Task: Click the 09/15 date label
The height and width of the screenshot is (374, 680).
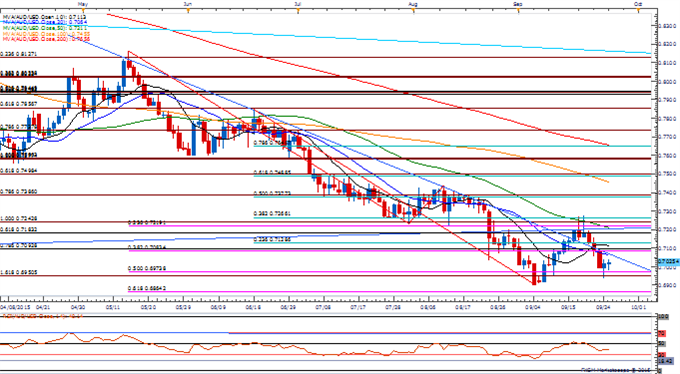Action: [568, 306]
